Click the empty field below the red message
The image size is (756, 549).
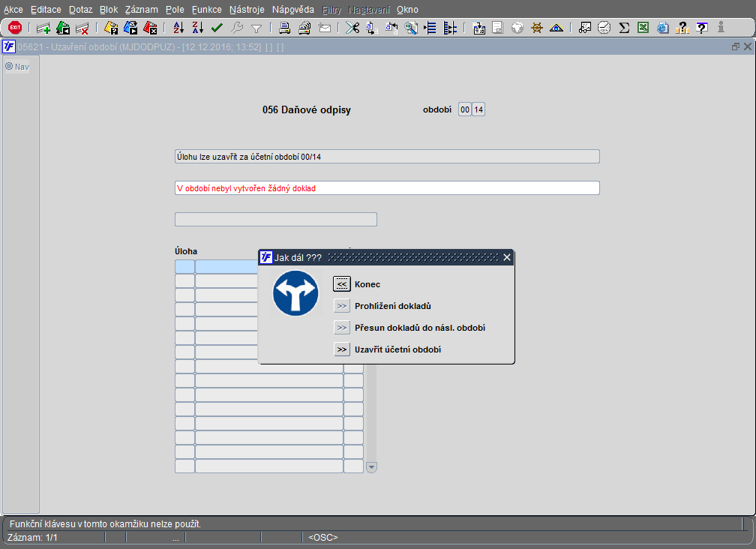pos(276,219)
